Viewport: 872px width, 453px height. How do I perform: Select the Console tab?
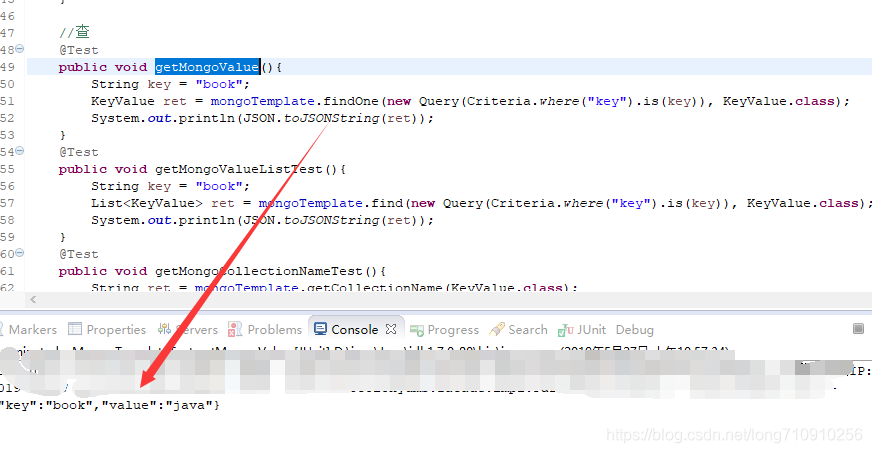pos(354,330)
